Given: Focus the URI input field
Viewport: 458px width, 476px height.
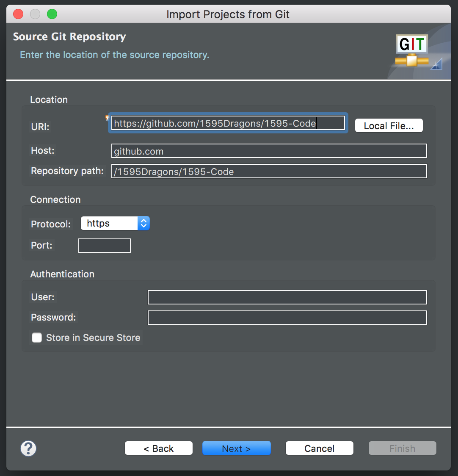Looking at the screenshot, I should coord(228,123).
